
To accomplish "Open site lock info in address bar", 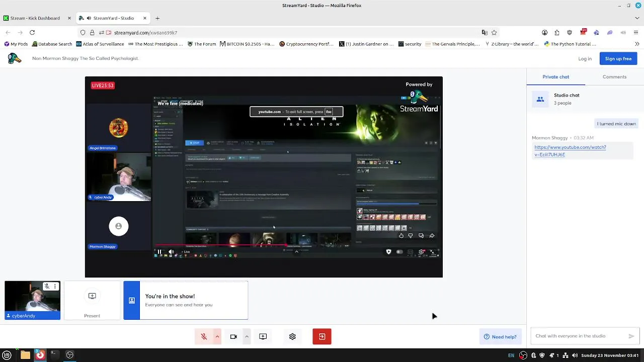I will click(92, 33).
